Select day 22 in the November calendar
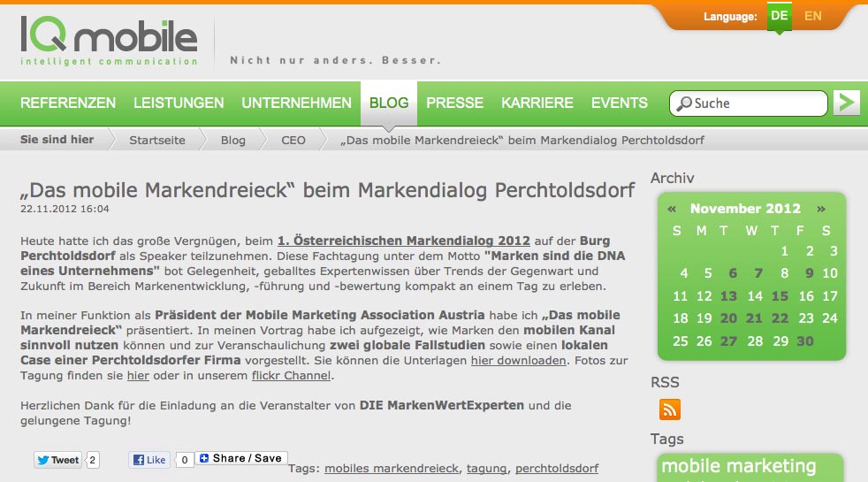 [780, 318]
